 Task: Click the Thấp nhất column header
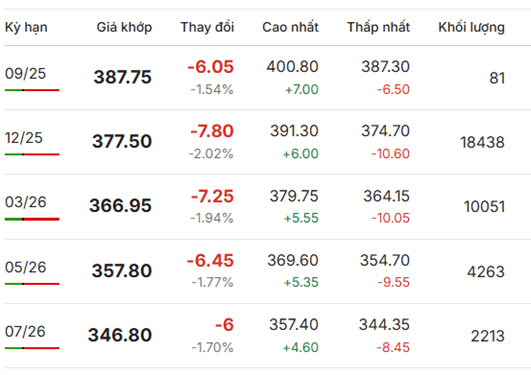tap(379, 27)
